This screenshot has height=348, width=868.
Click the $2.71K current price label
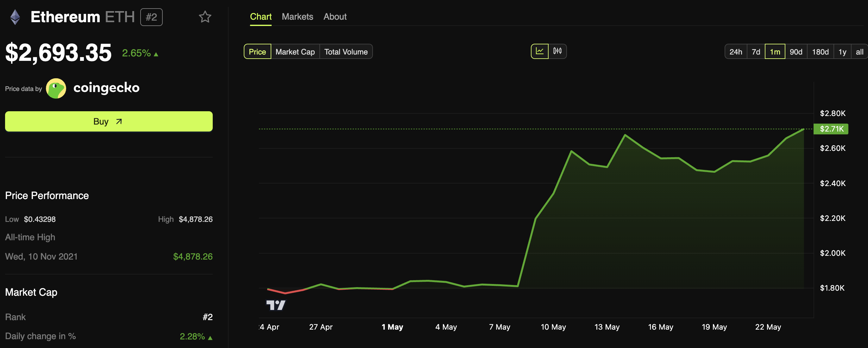click(831, 129)
